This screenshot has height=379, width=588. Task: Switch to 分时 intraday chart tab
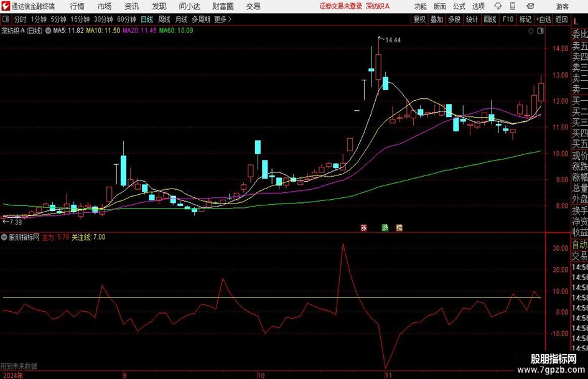click(x=21, y=19)
